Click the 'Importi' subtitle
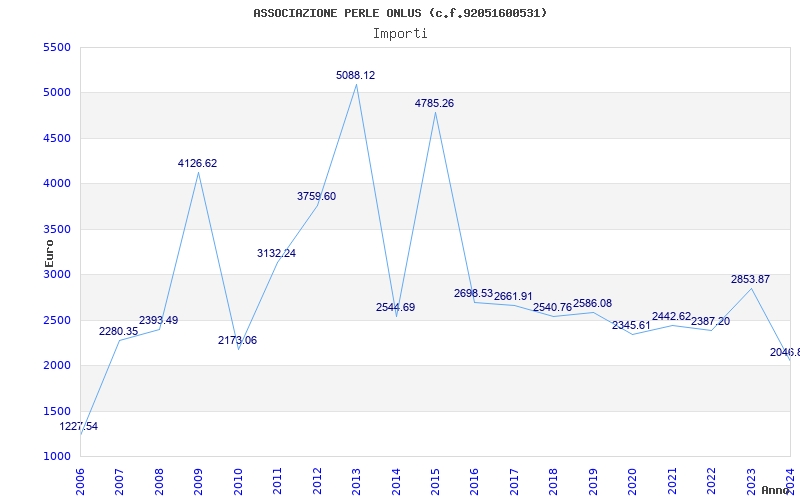This screenshot has width=800, height=500. click(x=400, y=34)
